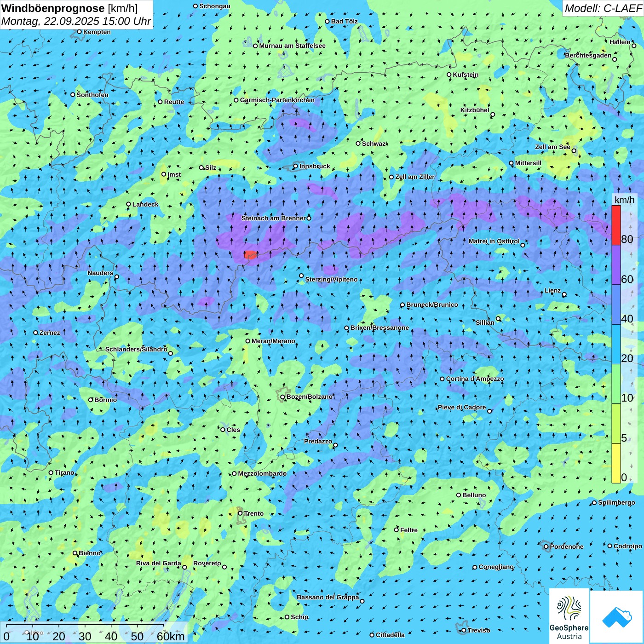Screen dimensions: 644x644
Task: Click the Schwaz label
Action: [x=374, y=144]
